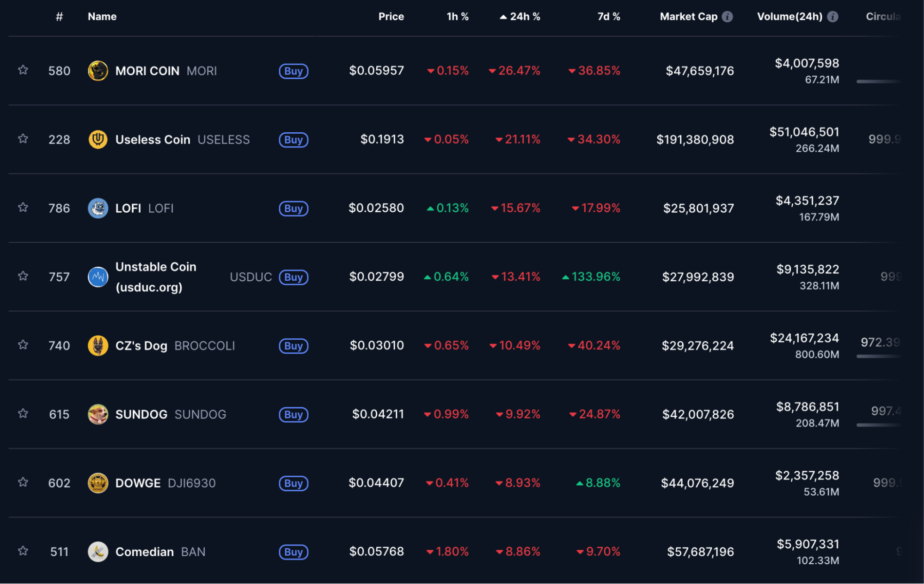Toggle the watchlist star for SUNDOG

[x=23, y=414]
